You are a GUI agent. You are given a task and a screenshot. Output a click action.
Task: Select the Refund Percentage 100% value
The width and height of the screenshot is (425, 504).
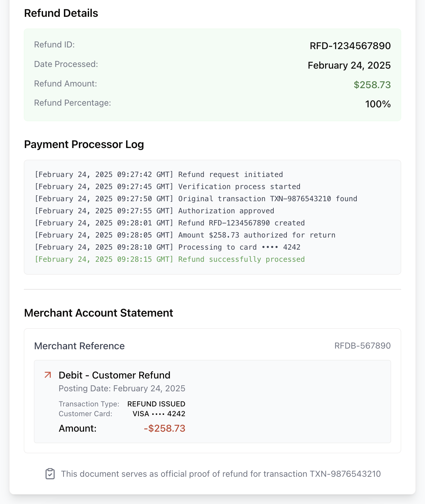[x=378, y=104]
